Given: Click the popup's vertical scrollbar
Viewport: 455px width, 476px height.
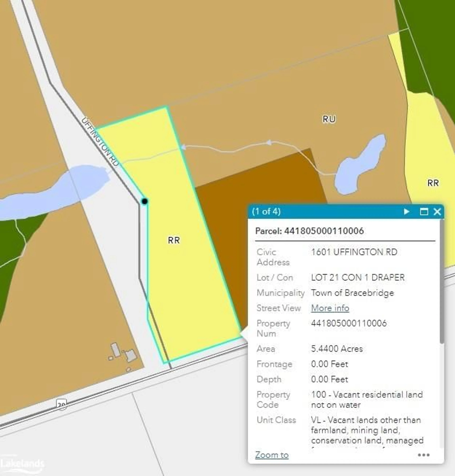Looking at the screenshot, I should 442,281.
